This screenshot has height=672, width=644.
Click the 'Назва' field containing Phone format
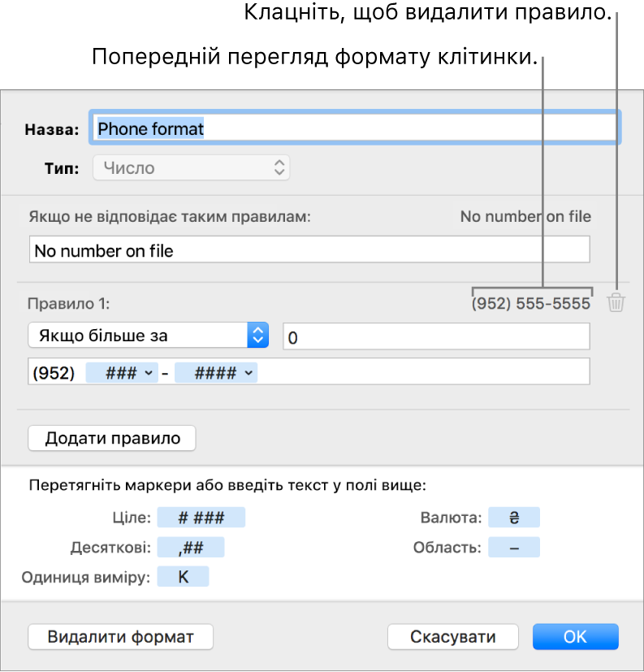tap(355, 128)
